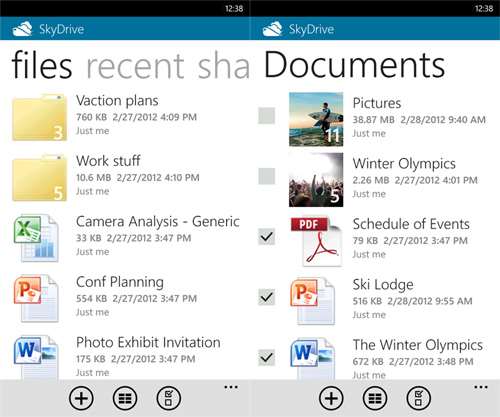Screen dimensions: 500x417
Task: Expand the left app bar ellipsis menu
Action: [231, 387]
